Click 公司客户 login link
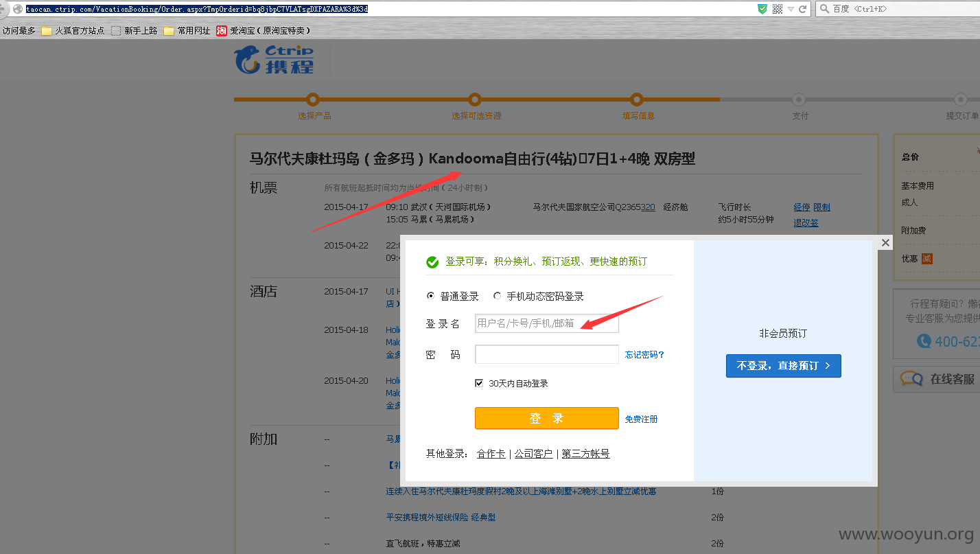 click(533, 454)
